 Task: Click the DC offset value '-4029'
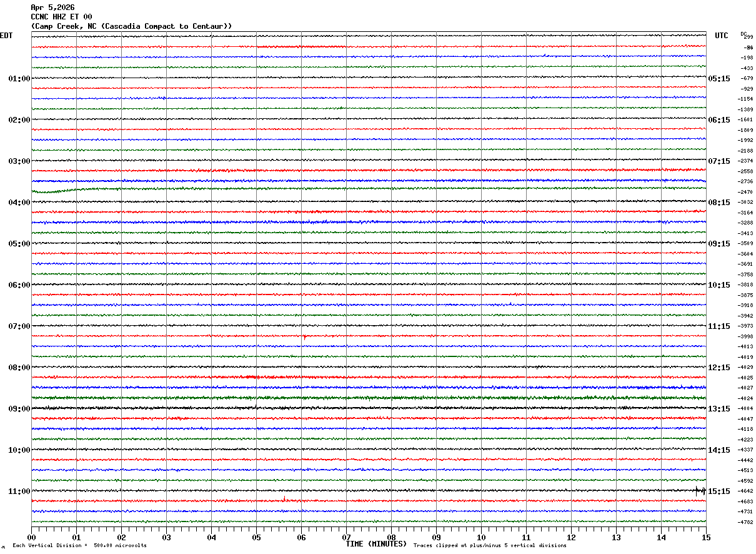click(x=746, y=368)
